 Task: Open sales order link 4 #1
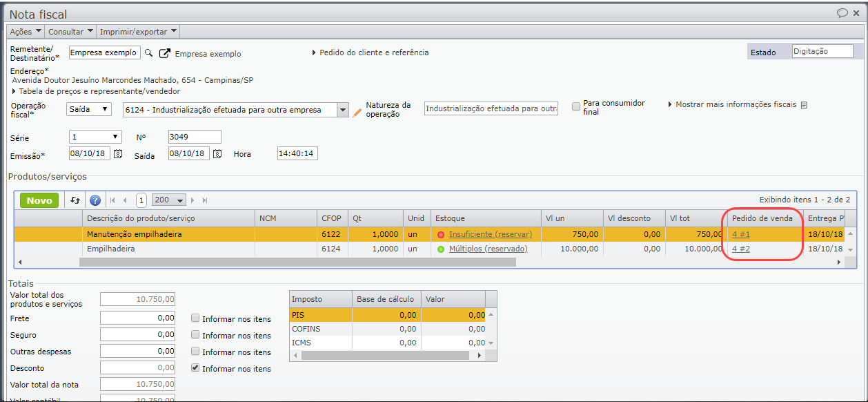741,235
